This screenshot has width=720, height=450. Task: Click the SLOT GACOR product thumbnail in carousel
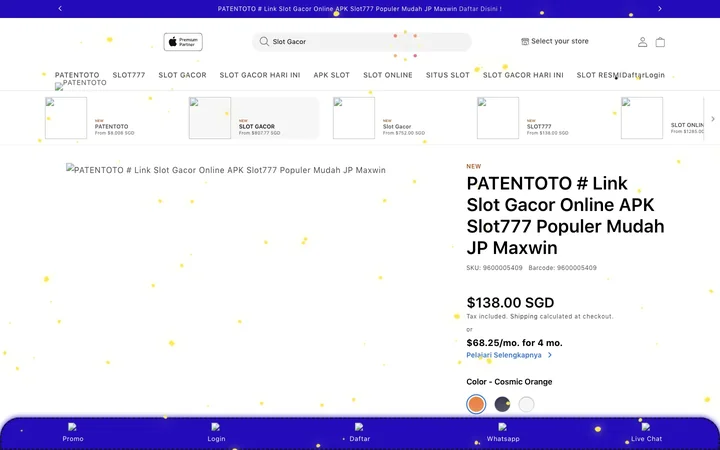tap(210, 118)
